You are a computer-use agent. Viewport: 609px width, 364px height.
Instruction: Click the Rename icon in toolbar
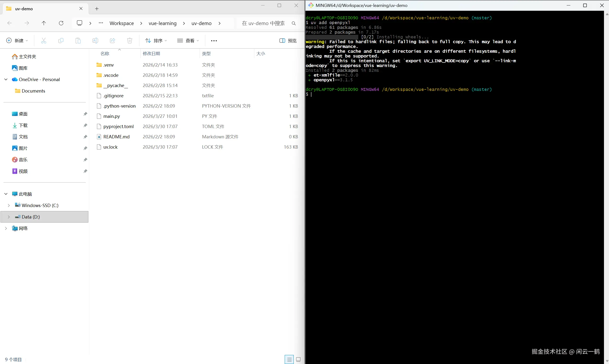coord(95,41)
